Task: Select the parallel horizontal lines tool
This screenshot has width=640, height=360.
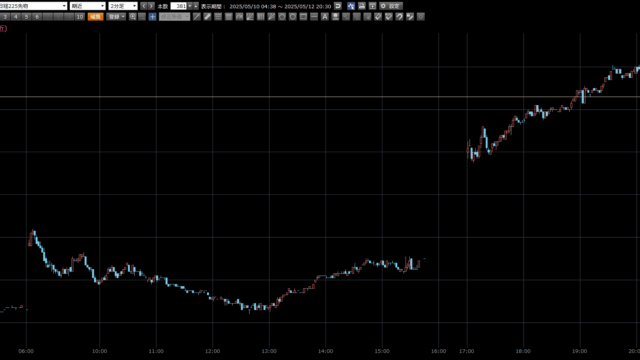Action: [218, 17]
